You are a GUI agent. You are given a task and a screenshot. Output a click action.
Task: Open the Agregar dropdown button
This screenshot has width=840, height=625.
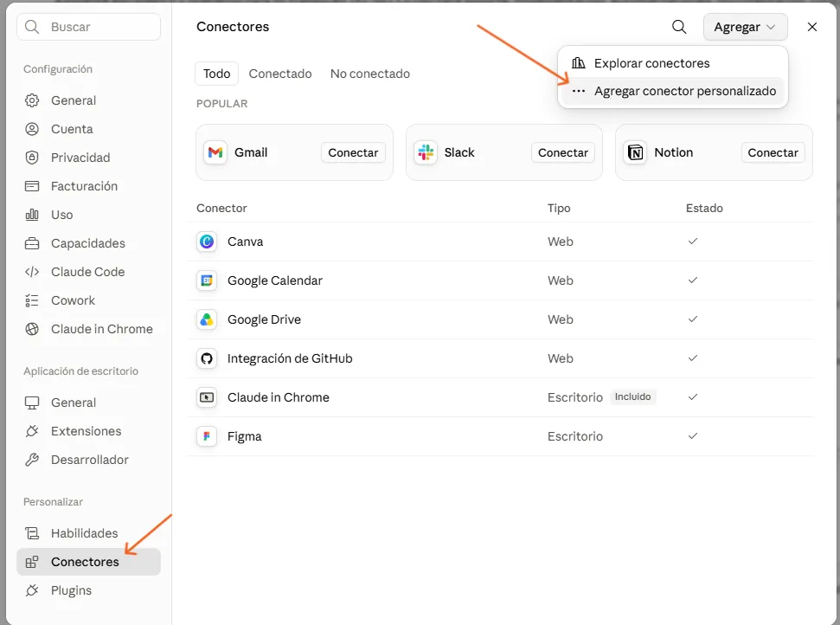click(x=745, y=27)
